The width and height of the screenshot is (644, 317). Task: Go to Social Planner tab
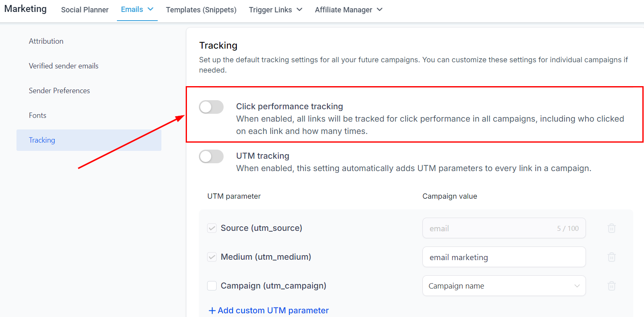tap(85, 9)
